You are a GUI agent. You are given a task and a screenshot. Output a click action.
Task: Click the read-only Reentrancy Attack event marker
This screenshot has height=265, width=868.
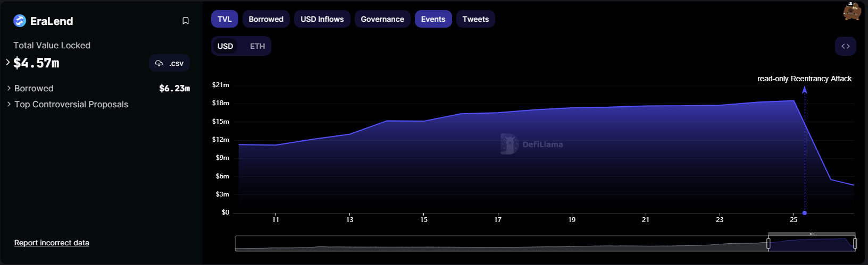pos(804,213)
